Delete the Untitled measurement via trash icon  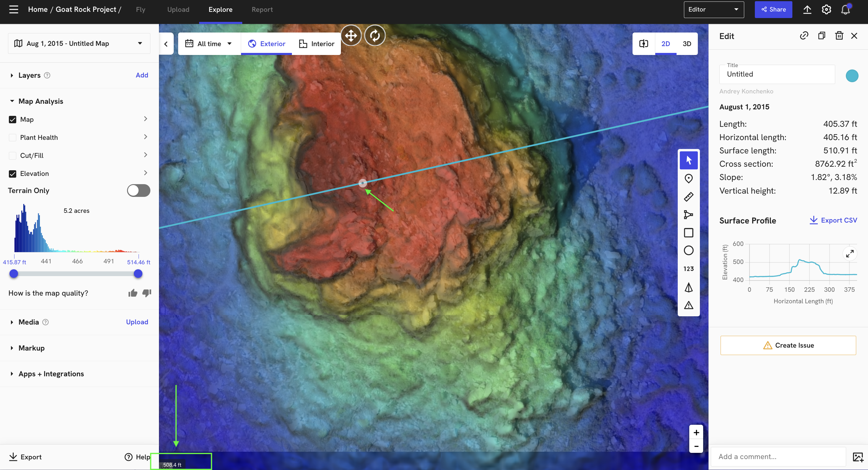pos(839,35)
